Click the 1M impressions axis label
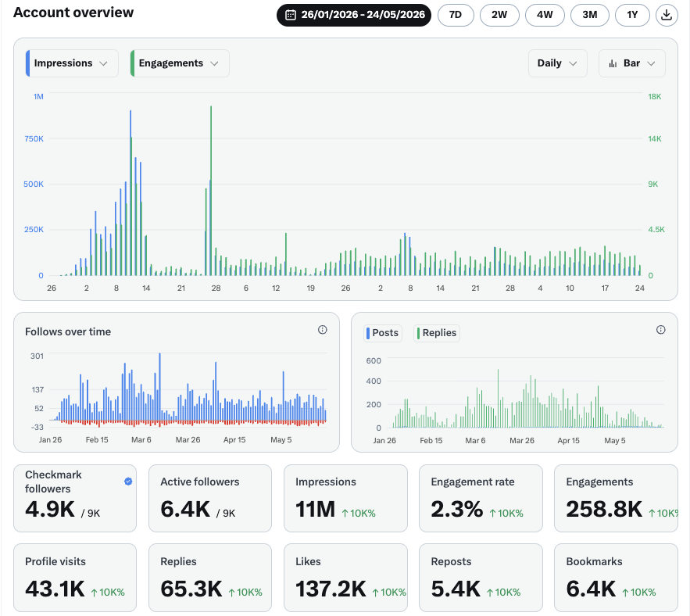Screen dimensions: 690x616 (x=38, y=96)
